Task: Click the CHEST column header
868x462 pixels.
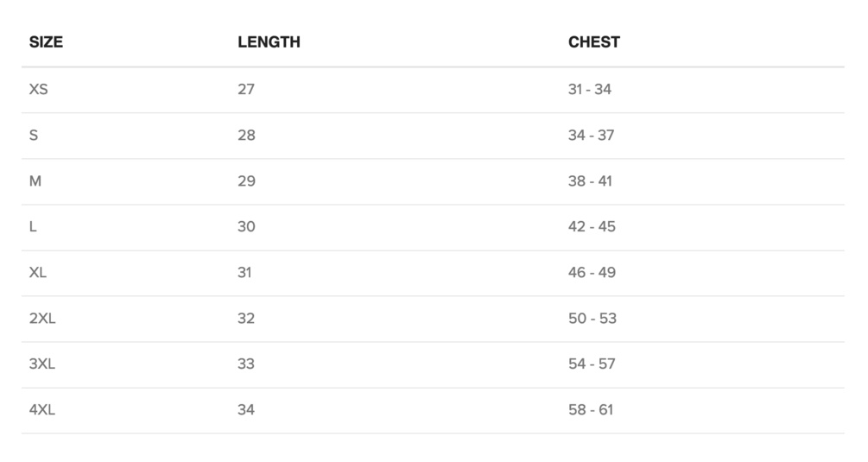Action: 593,41
